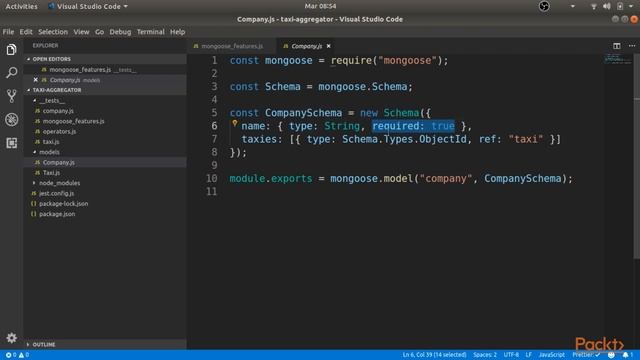Open the Go menu

tap(100, 32)
